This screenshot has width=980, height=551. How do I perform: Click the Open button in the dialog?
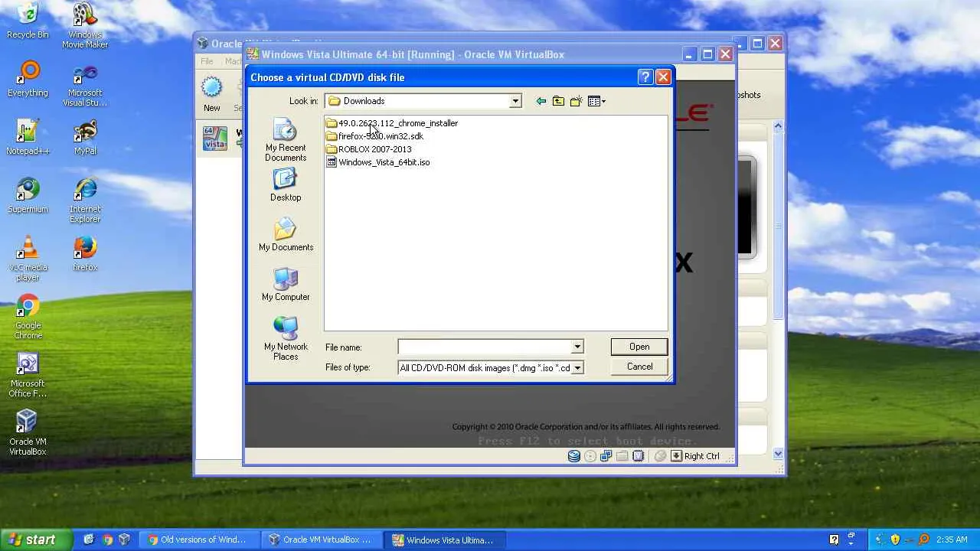click(639, 347)
